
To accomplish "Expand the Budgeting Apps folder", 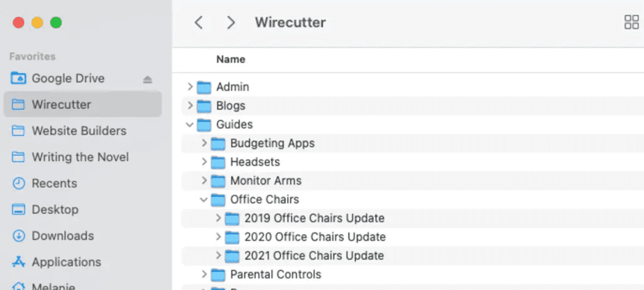I will [x=204, y=143].
